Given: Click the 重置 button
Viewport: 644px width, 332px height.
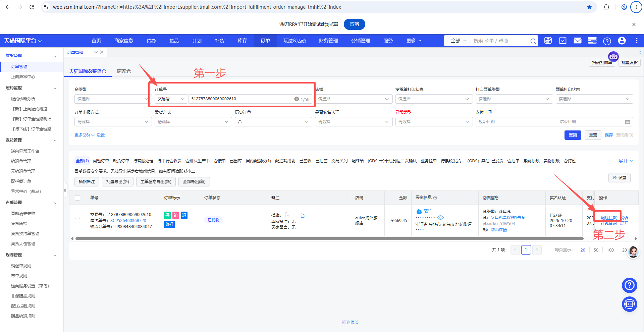Looking at the screenshot, I should 593,135.
